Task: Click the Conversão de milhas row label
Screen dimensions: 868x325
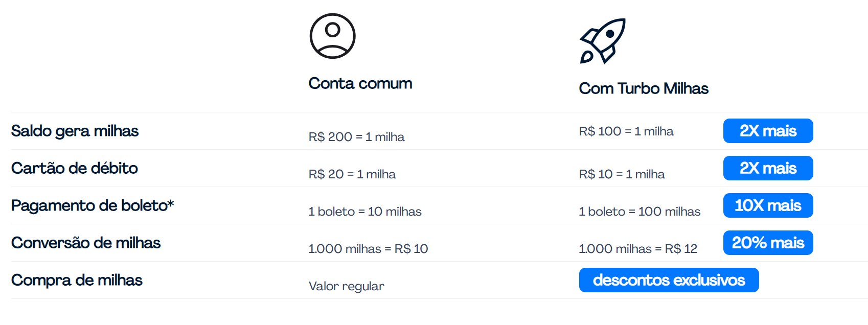Action: click(x=86, y=243)
